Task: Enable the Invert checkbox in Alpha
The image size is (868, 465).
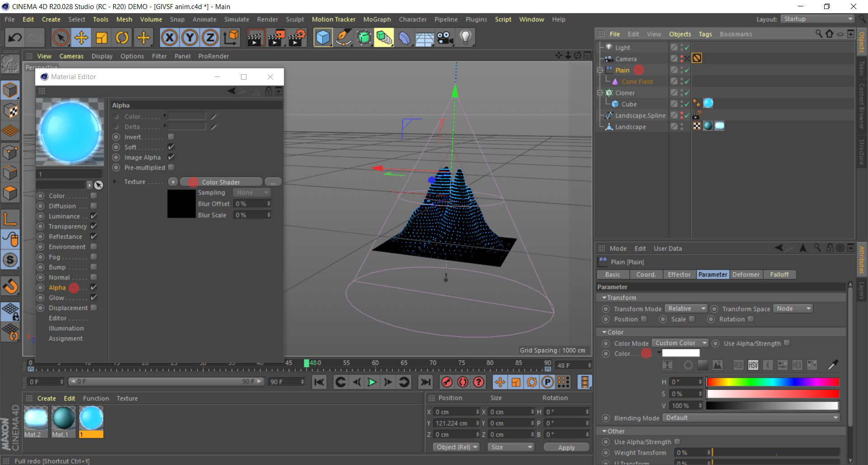Action: [x=171, y=137]
